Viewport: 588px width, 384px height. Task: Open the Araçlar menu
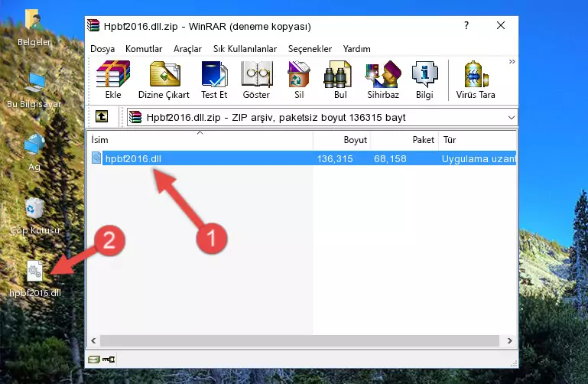(x=187, y=49)
